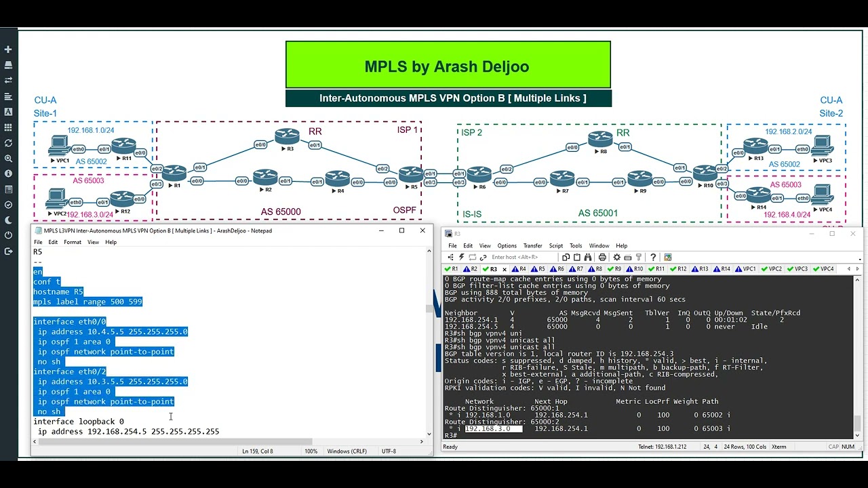Click the Notepad vertical scrollbar up arrow
This screenshot has width=868, height=488.
coord(429,251)
